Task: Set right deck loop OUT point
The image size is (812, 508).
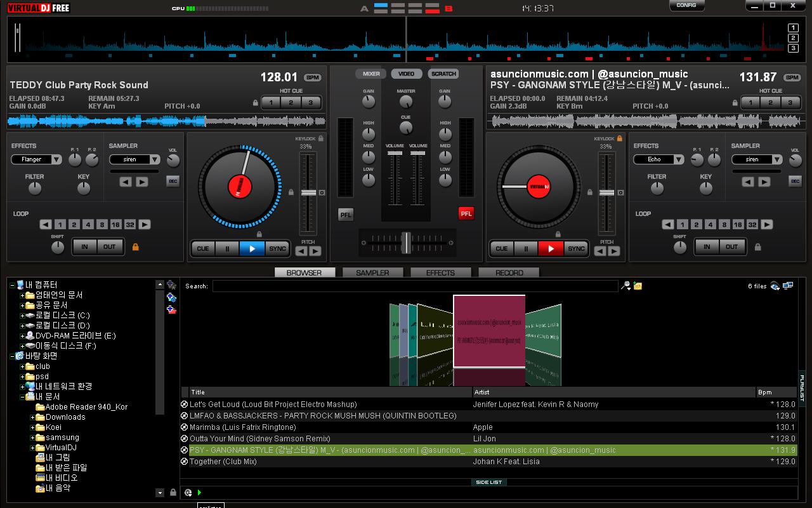Action: (x=731, y=247)
